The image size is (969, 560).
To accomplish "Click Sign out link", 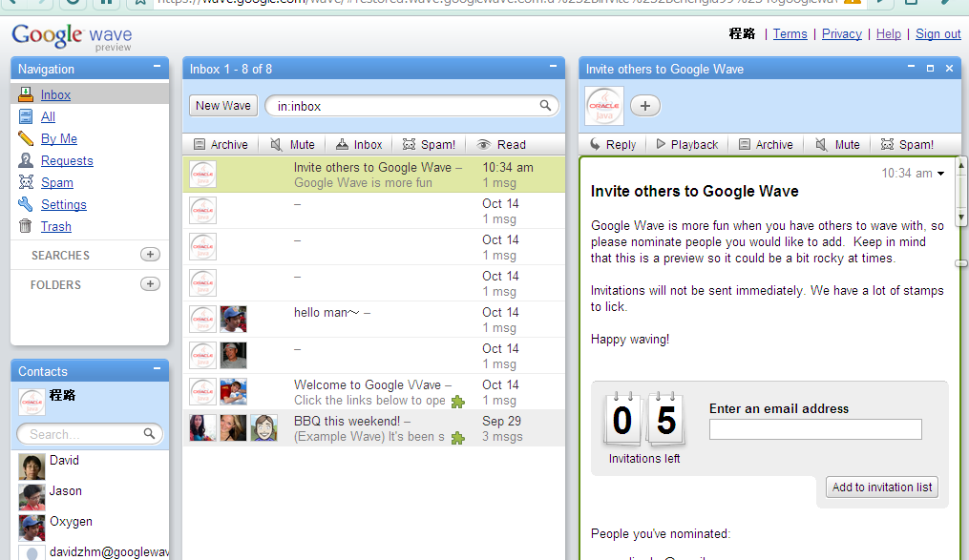I will (x=938, y=34).
